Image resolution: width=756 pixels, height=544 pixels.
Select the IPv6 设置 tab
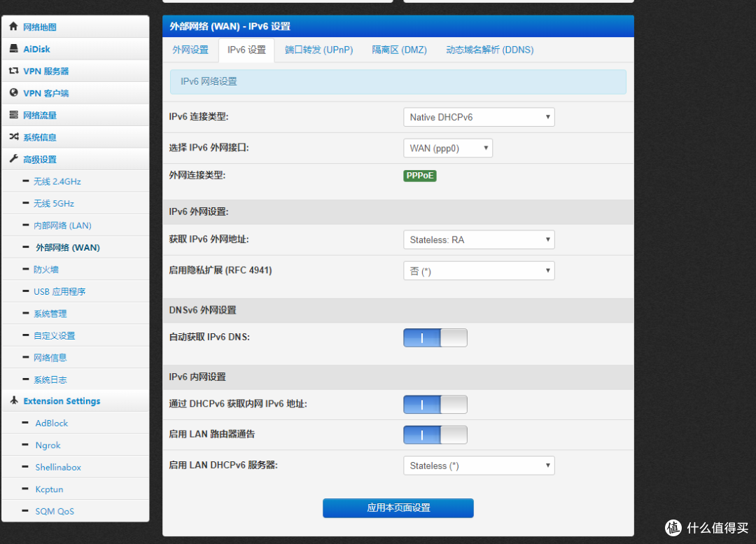tap(246, 50)
